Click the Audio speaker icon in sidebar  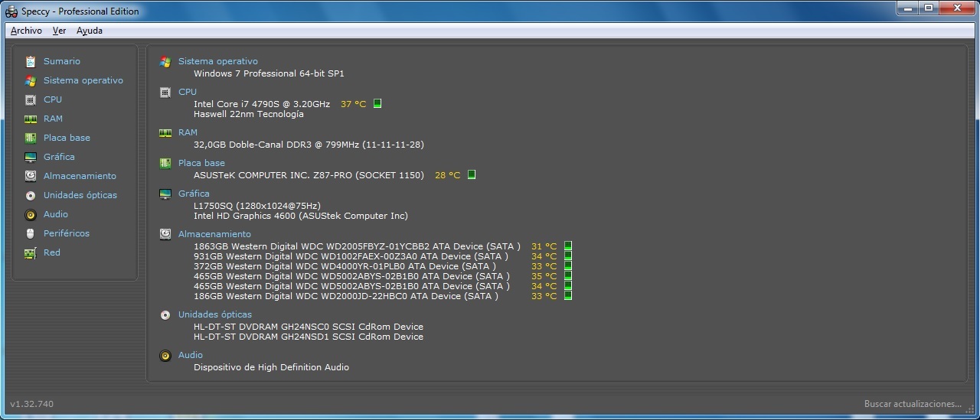pyautogui.click(x=31, y=214)
